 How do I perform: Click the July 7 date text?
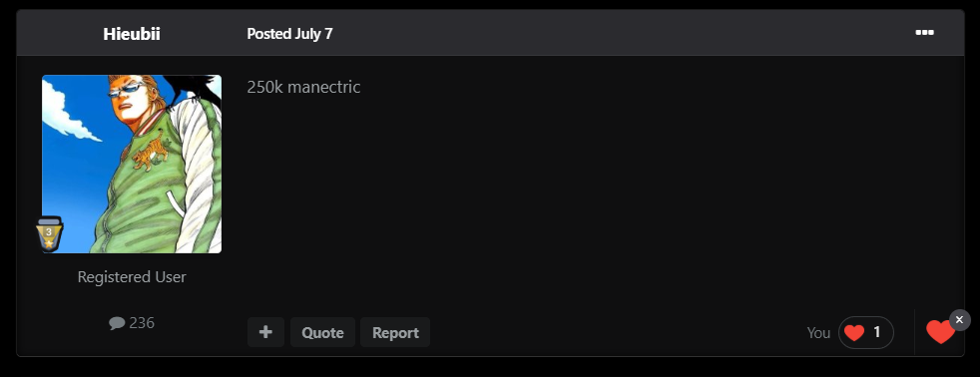point(313,34)
